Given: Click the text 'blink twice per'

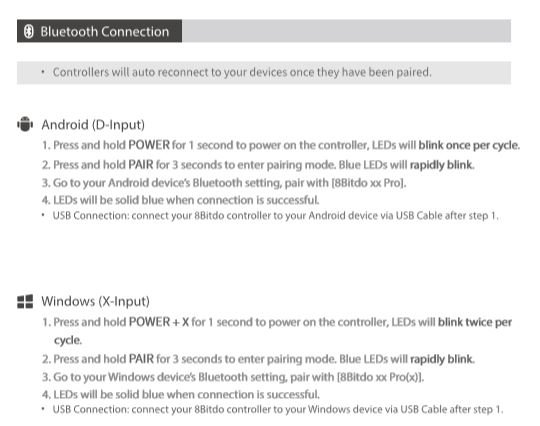Looking at the screenshot, I should coord(475,322).
